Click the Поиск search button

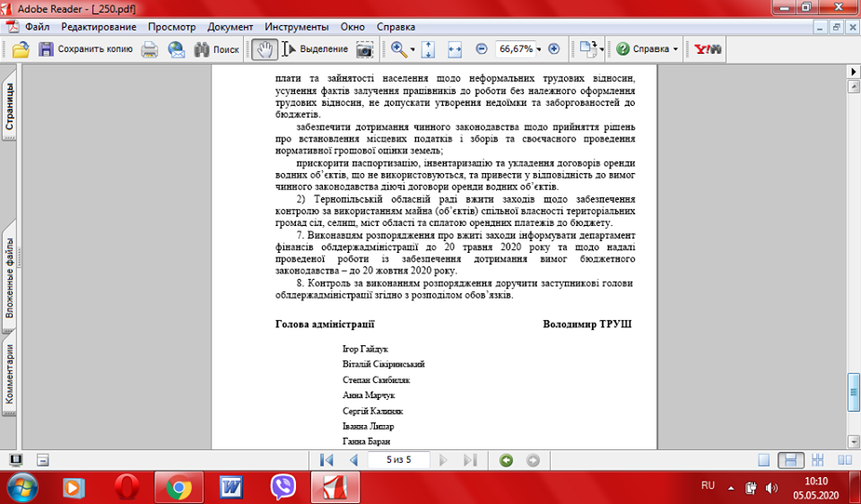tap(217, 49)
